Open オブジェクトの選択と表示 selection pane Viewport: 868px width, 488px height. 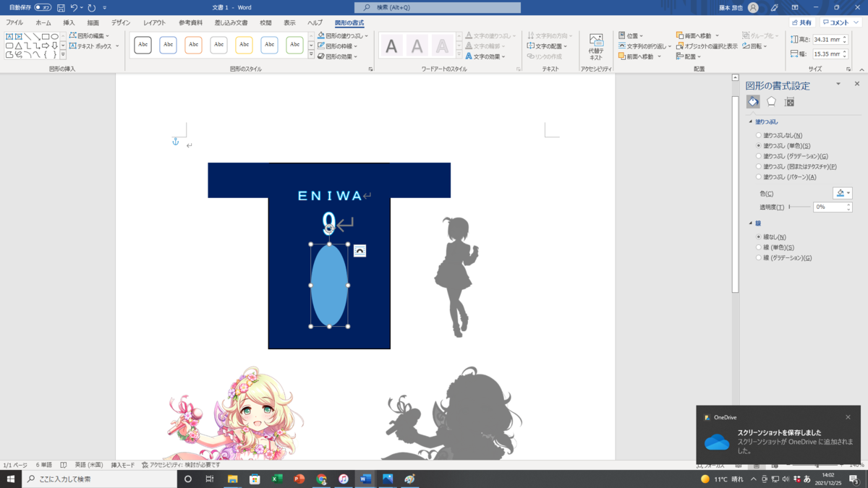(x=707, y=46)
